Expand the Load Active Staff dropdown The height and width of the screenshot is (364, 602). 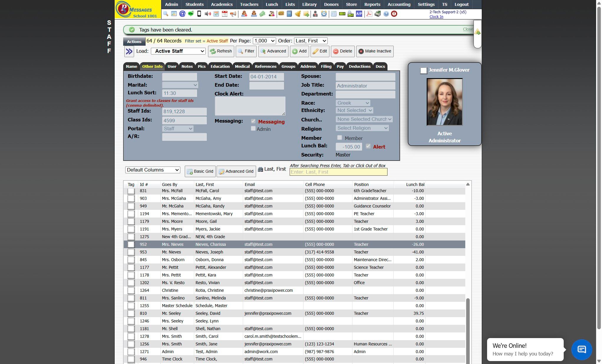[x=178, y=51]
